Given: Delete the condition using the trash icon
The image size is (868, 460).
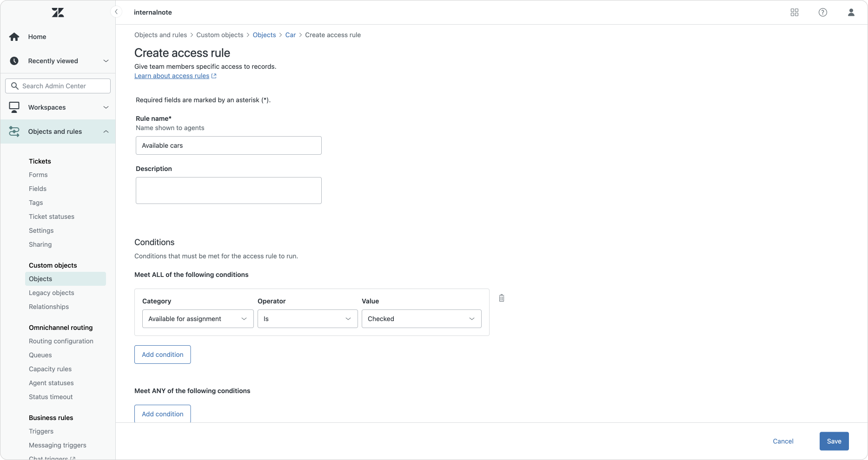Looking at the screenshot, I should pyautogui.click(x=501, y=298).
